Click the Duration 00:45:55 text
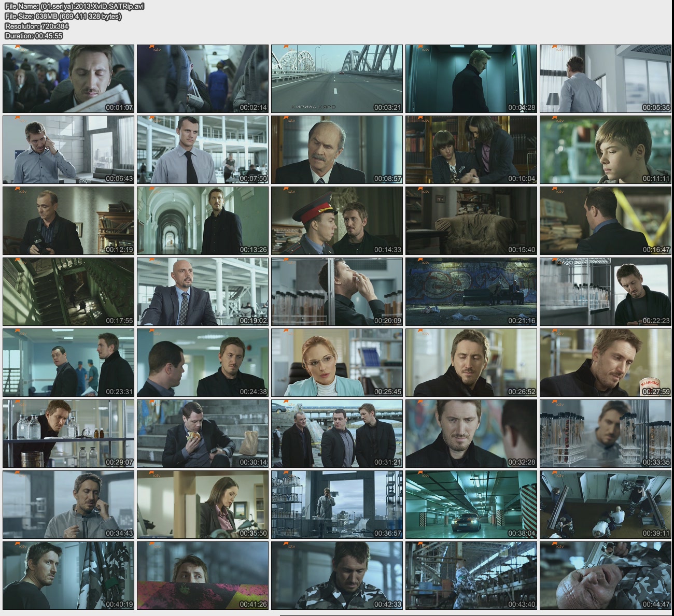674x616 pixels. [x=34, y=36]
